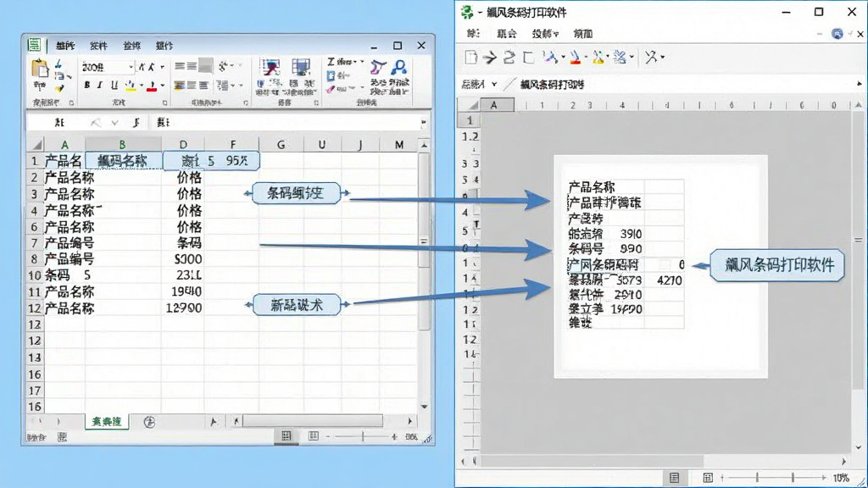Click the Paste clipboard icon in Excel

click(x=40, y=69)
